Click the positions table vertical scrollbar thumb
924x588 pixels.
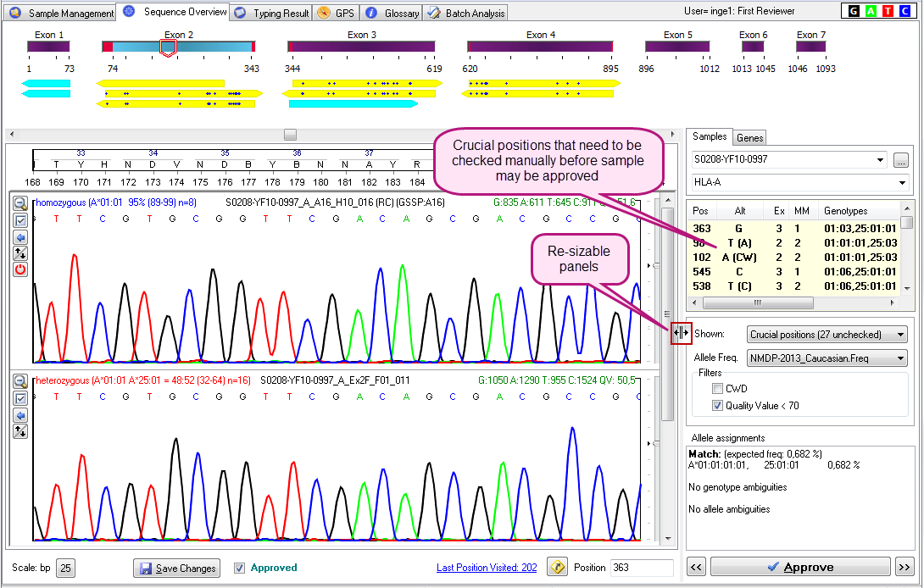click(908, 223)
